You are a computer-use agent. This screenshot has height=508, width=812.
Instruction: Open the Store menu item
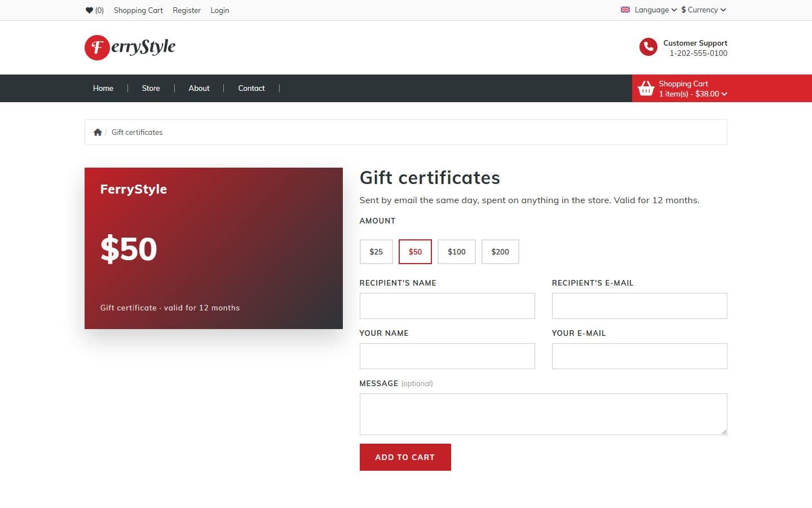point(151,88)
